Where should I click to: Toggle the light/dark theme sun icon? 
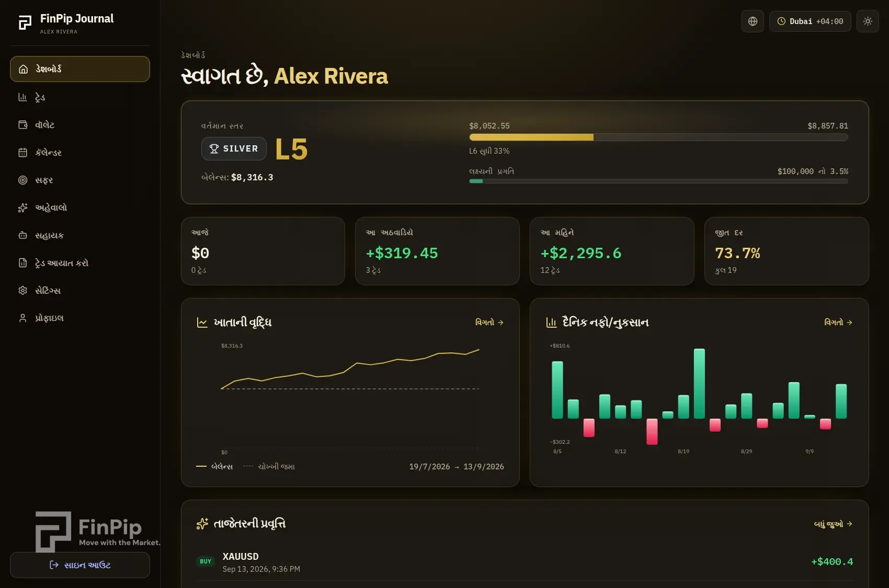[868, 21]
